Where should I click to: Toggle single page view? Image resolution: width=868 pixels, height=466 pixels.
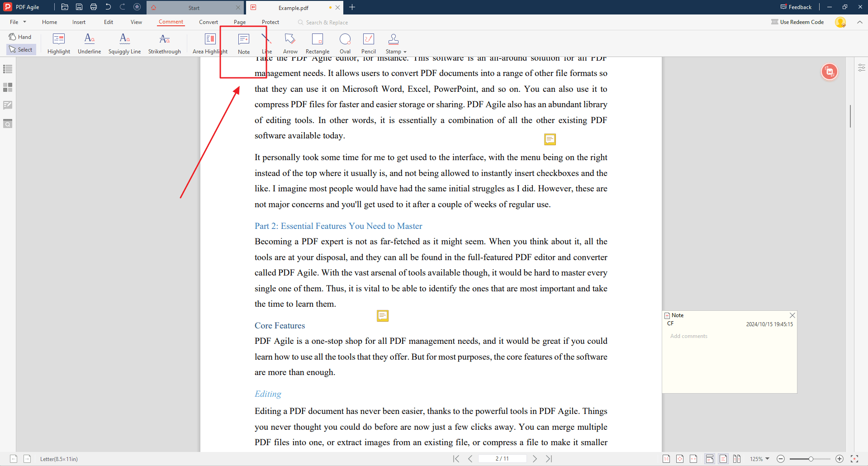point(723,459)
